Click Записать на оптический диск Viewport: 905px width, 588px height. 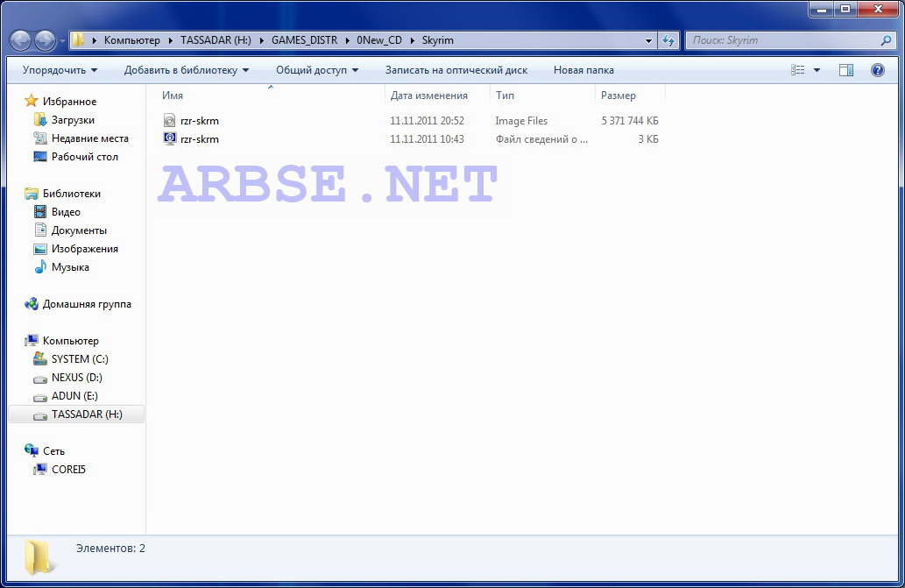(456, 70)
